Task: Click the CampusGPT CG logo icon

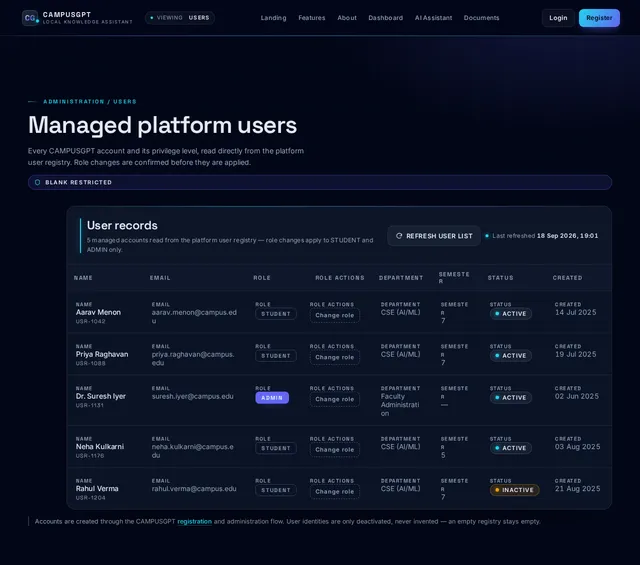Action: click(x=30, y=18)
